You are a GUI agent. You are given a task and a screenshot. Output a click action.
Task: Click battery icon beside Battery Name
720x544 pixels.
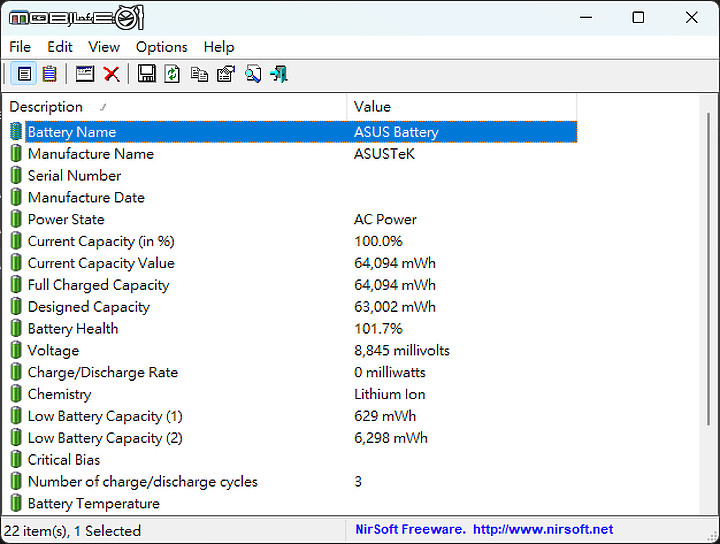[16, 132]
